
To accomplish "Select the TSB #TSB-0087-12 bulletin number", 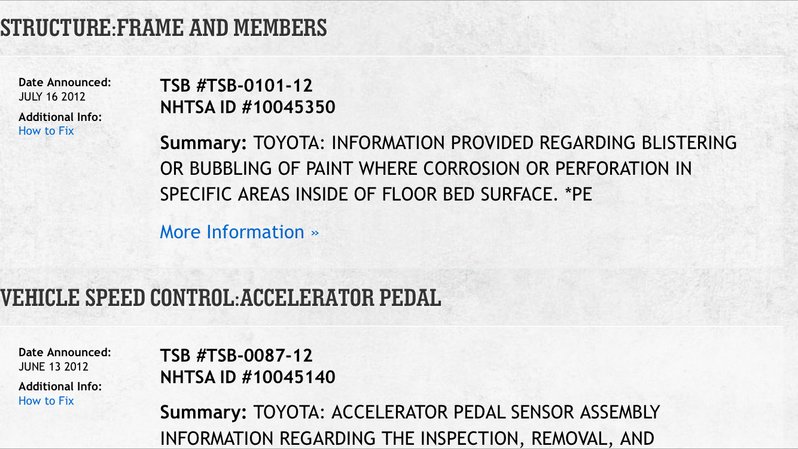I will click(236, 355).
